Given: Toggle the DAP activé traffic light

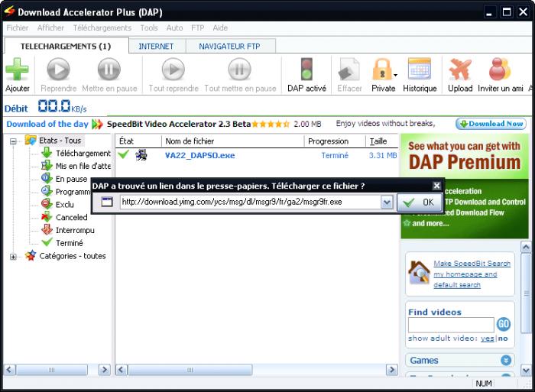Looking at the screenshot, I should click(306, 70).
